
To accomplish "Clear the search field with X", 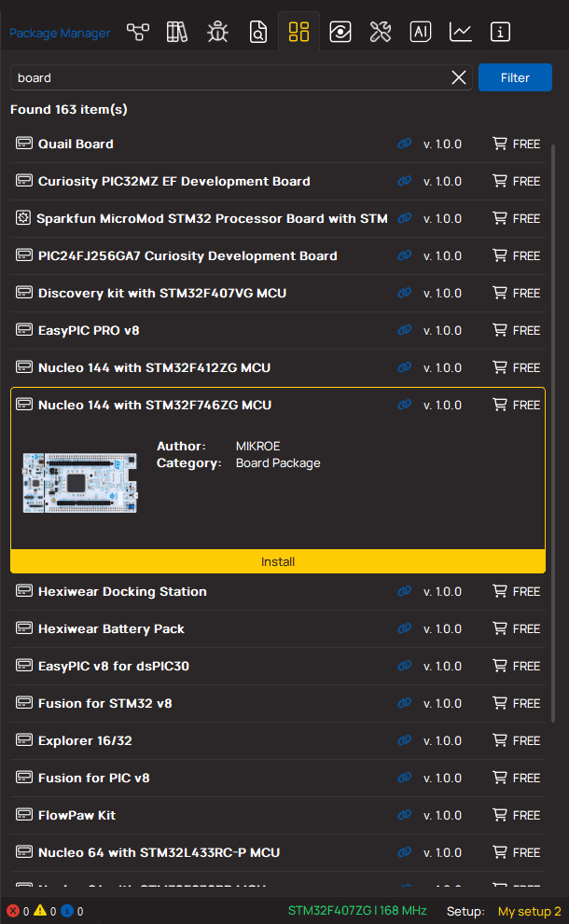I will pos(459,78).
